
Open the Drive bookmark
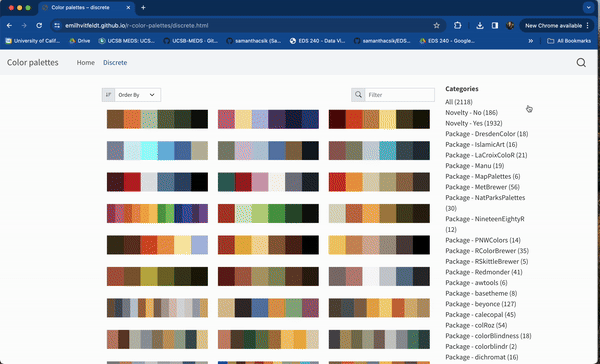(80, 41)
